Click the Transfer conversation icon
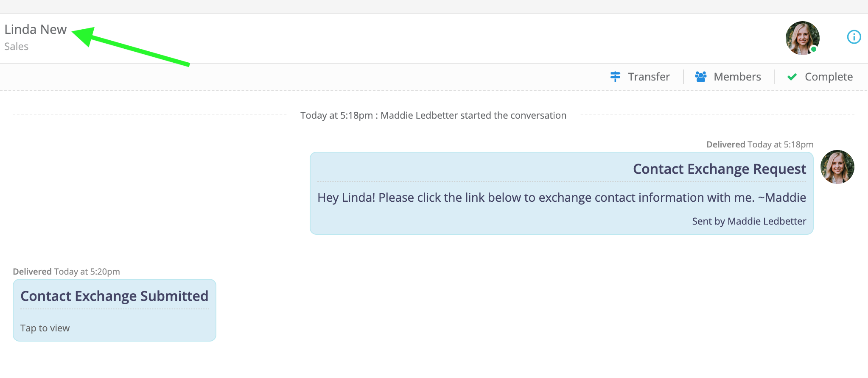 point(615,77)
